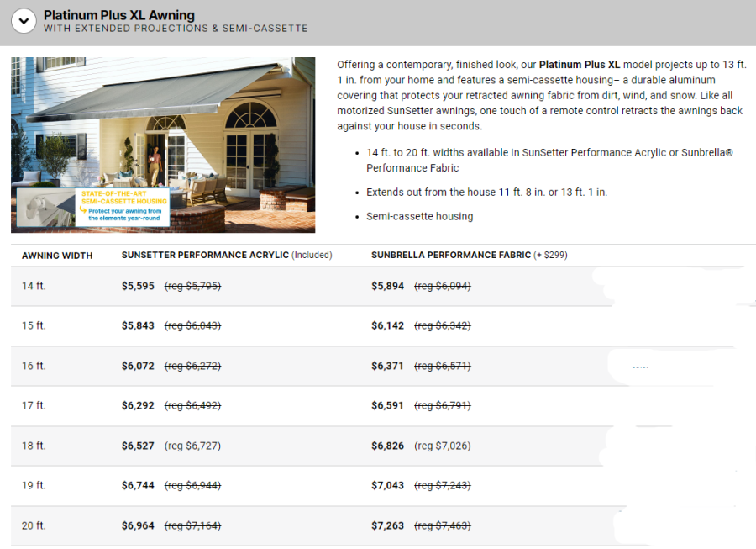756x549 pixels.
Task: Click the Platinum Plus XL Awning heading
Action: (x=118, y=15)
